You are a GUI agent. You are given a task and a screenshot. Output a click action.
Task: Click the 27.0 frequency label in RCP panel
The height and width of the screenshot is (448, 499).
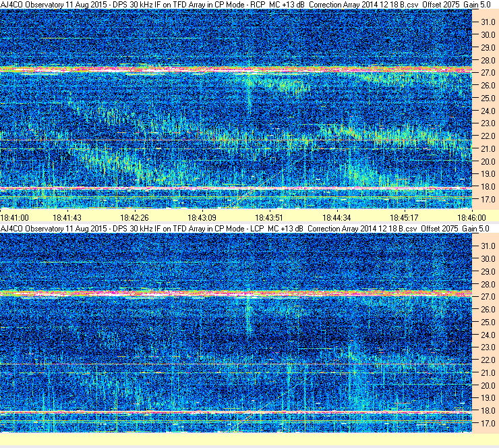pyautogui.click(x=488, y=73)
